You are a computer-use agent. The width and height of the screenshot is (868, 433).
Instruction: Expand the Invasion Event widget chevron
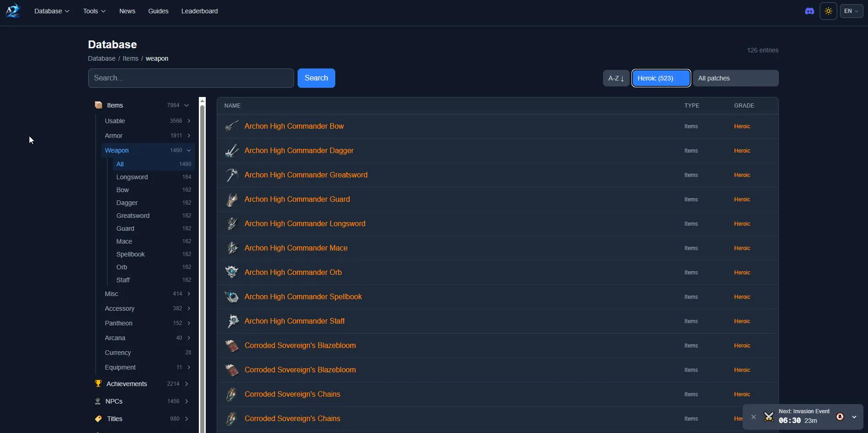pyautogui.click(x=854, y=417)
